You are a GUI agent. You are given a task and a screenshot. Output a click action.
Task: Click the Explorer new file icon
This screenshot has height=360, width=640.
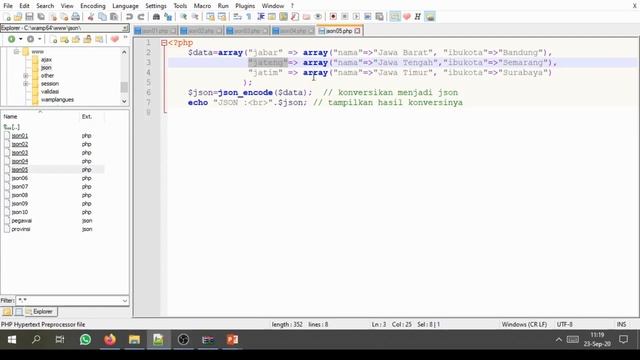[x=53, y=39]
